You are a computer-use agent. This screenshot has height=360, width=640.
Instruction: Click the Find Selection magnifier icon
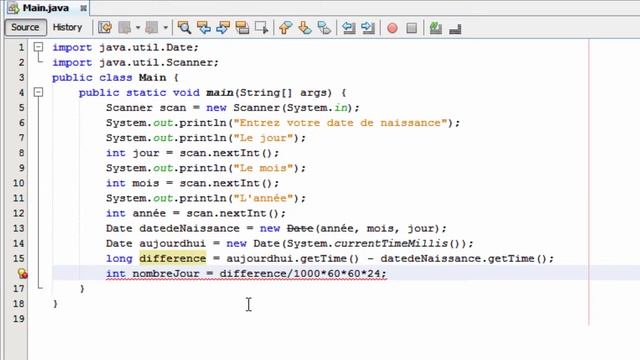(x=184, y=28)
